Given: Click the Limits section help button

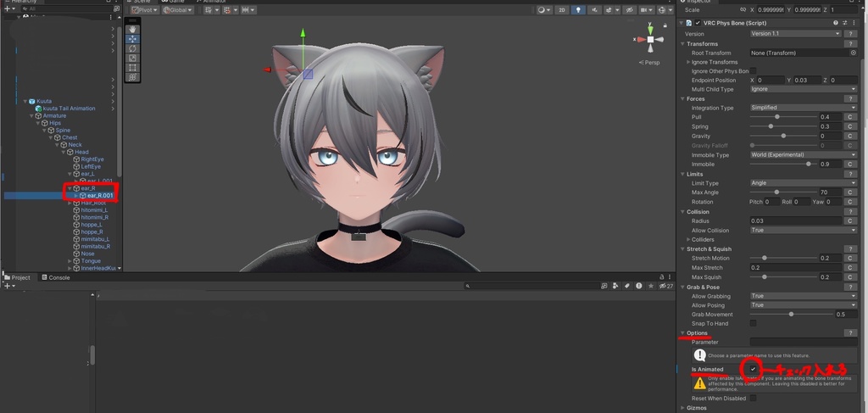Looking at the screenshot, I should [x=851, y=175].
